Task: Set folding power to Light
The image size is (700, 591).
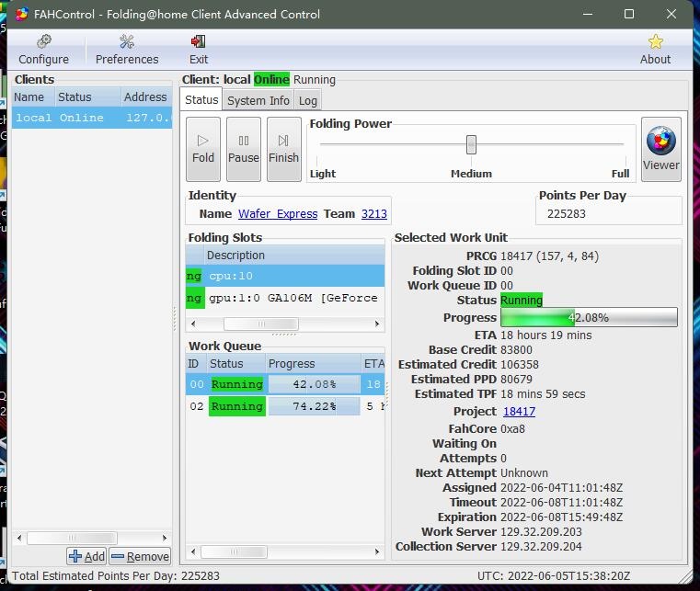Action: tap(323, 174)
